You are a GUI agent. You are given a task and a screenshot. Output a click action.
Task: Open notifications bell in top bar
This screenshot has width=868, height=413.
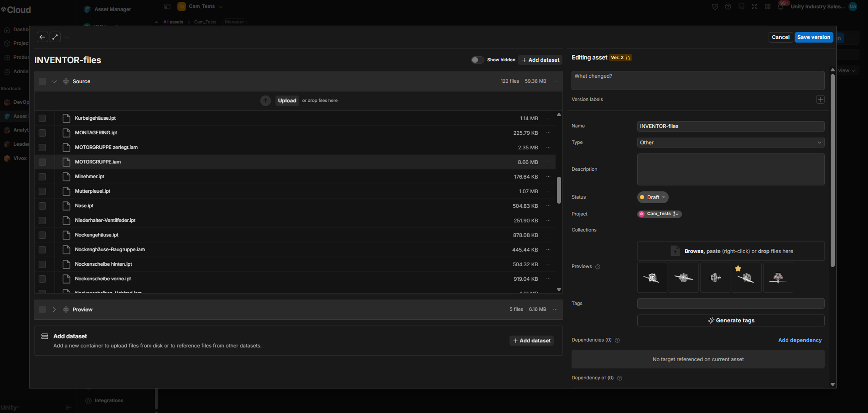click(780, 7)
